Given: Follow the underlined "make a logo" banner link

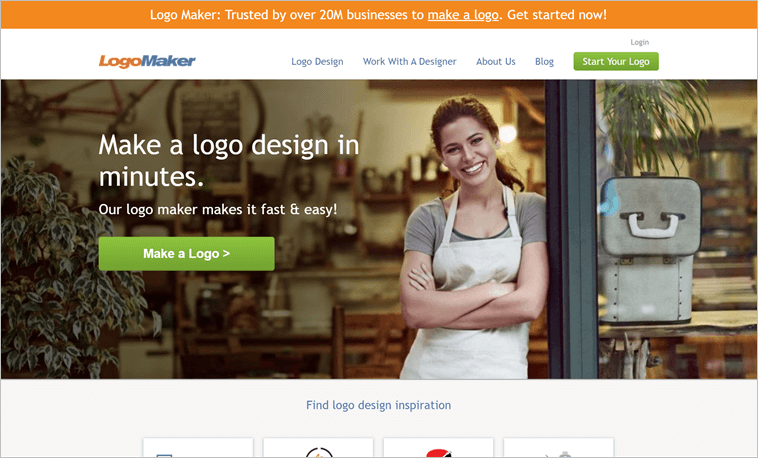Looking at the screenshot, I should (464, 15).
